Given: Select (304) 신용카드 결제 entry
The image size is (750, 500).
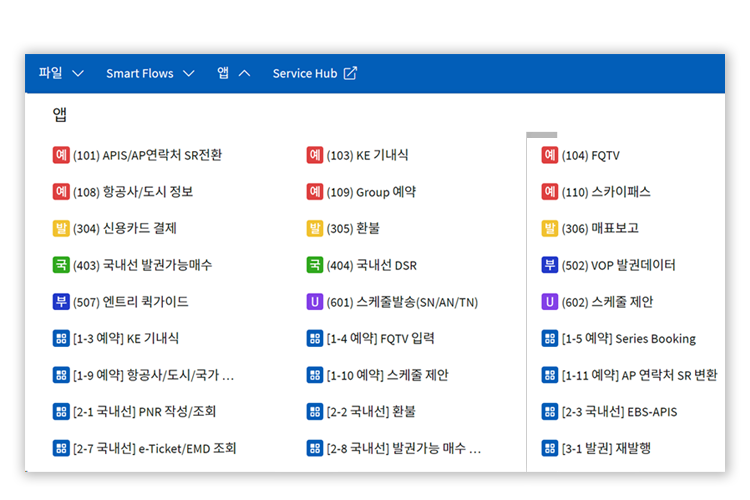Looking at the screenshot, I should (125, 228).
